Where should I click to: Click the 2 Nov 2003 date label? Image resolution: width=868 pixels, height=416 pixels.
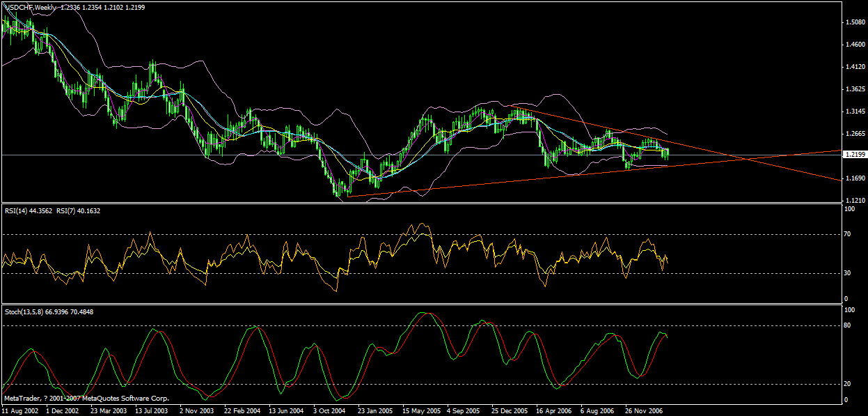[x=197, y=411]
